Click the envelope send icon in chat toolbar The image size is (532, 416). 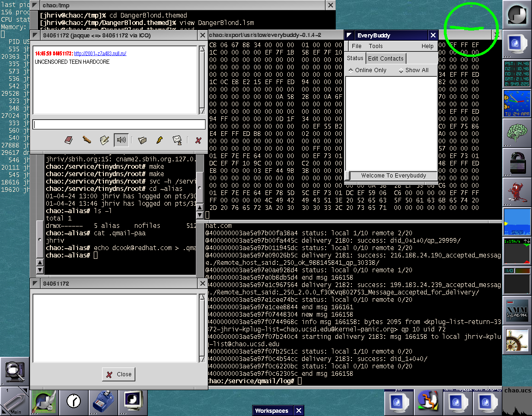pos(177,140)
